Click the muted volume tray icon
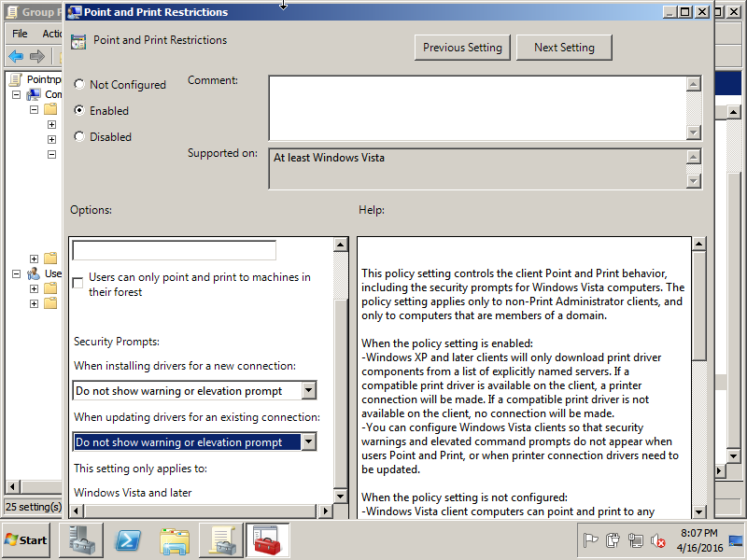 [x=657, y=540]
